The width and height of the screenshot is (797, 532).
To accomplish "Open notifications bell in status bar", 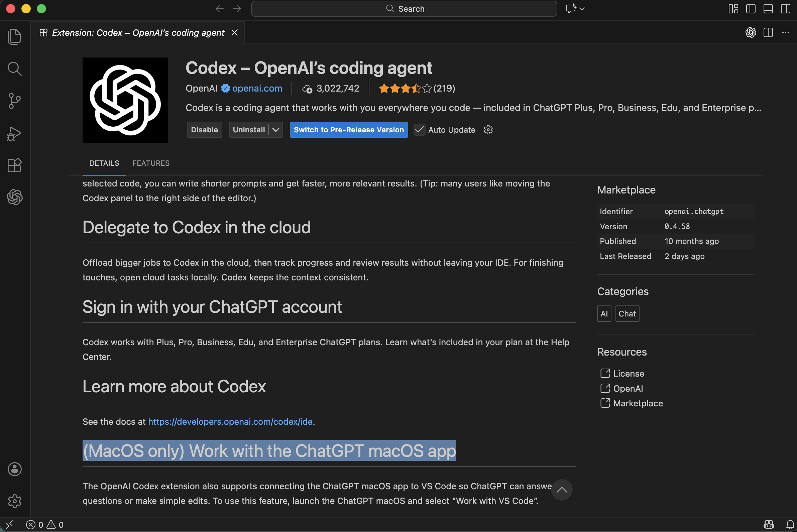I will [x=790, y=525].
